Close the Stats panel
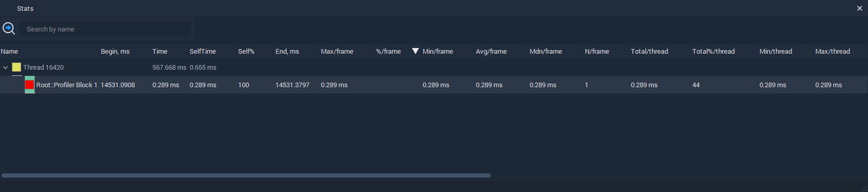This screenshot has width=868, height=192. [x=860, y=8]
